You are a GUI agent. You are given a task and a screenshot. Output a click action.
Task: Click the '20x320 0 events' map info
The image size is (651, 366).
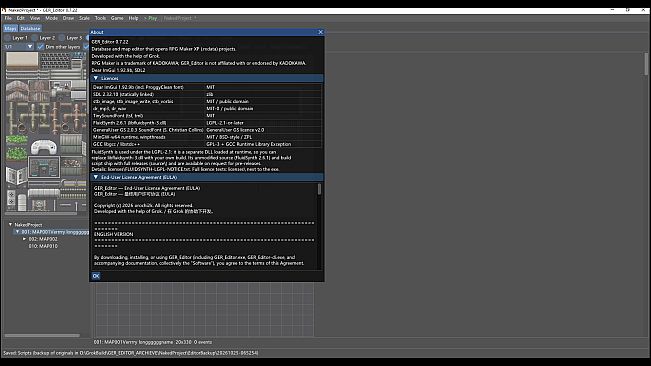(x=193, y=342)
